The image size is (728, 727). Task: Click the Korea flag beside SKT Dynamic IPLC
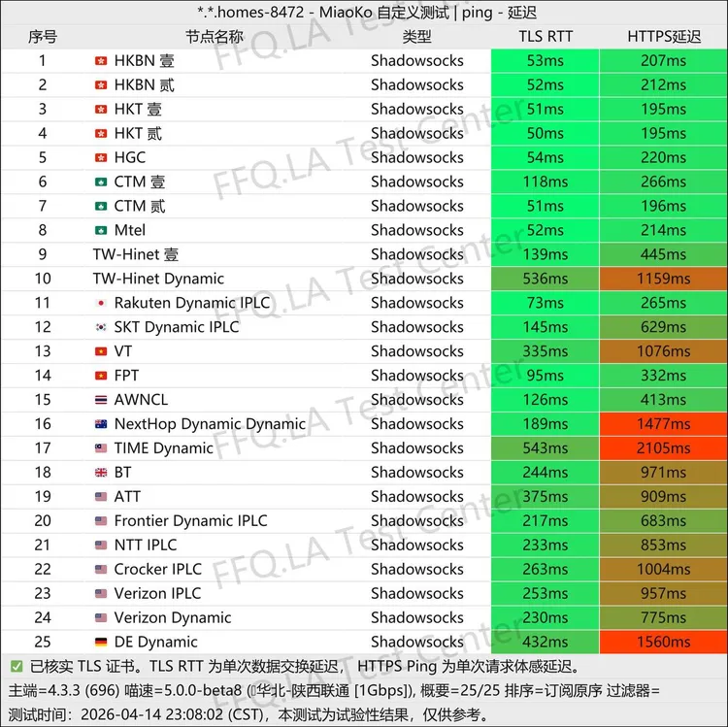point(101,327)
